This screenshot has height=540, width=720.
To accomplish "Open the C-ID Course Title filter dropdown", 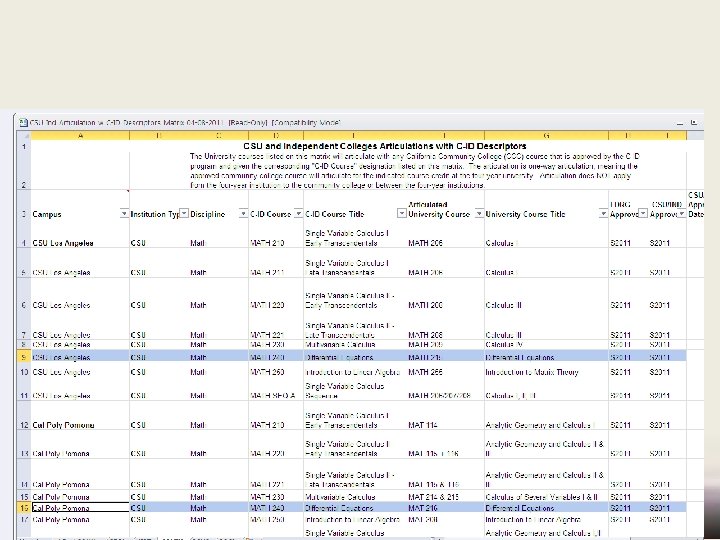I will [402, 214].
